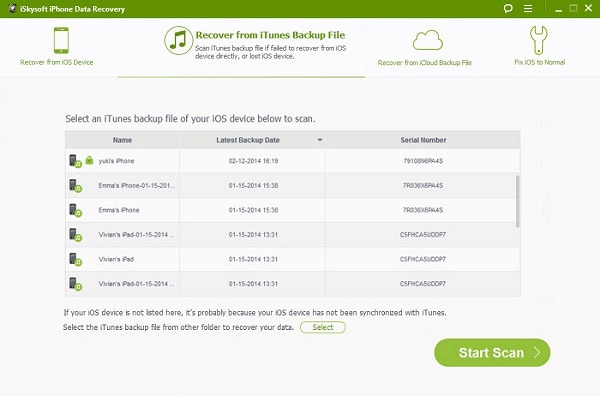Select the yuki's iPhone backup name

click(116, 161)
